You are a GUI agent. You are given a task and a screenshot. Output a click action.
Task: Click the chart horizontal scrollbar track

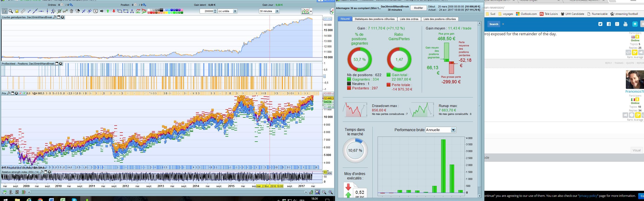(168, 192)
